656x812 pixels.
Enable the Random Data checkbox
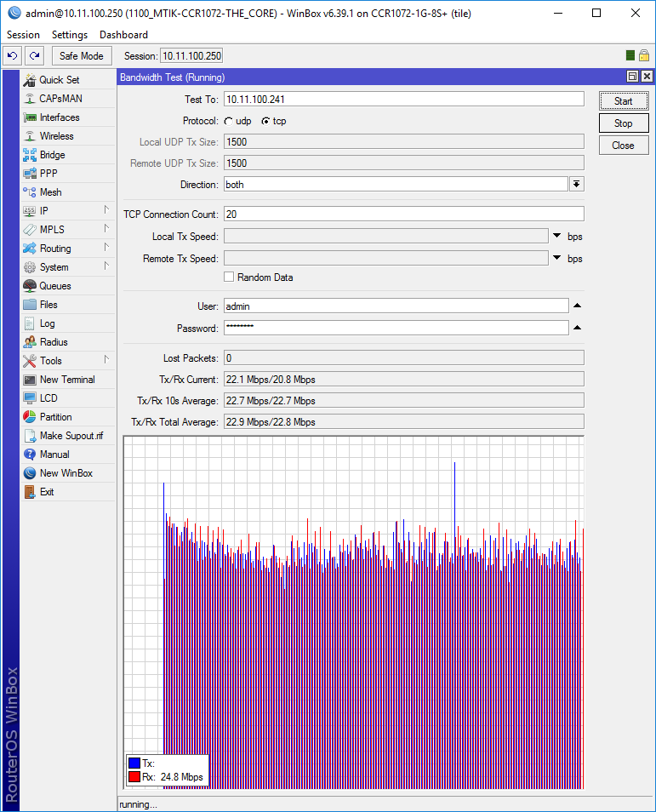tap(229, 277)
